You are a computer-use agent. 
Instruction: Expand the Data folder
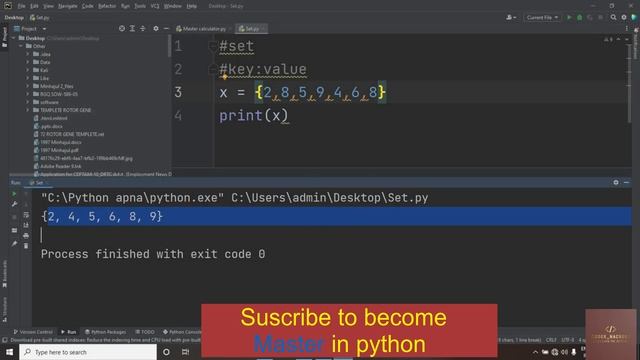coord(28,62)
